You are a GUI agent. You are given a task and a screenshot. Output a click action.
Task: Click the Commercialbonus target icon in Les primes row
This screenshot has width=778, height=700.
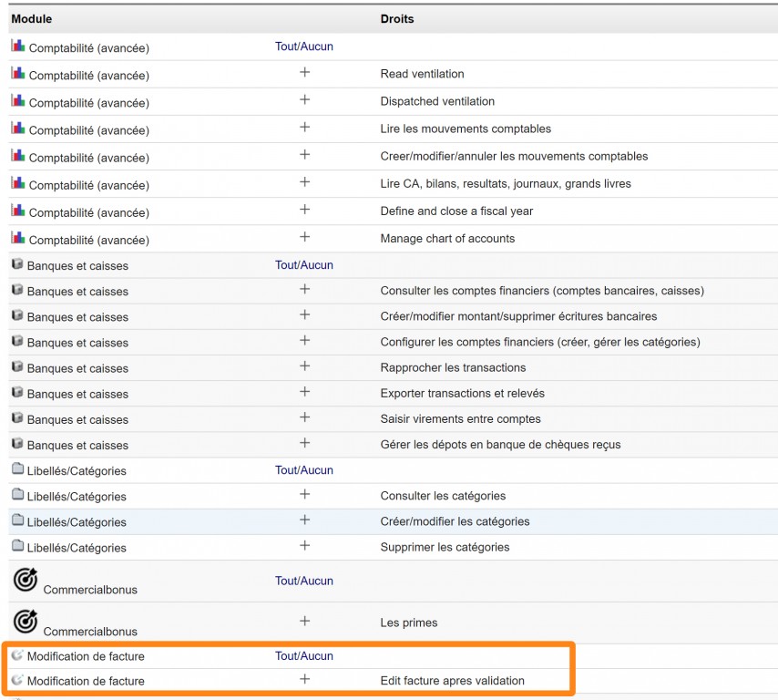tap(26, 622)
